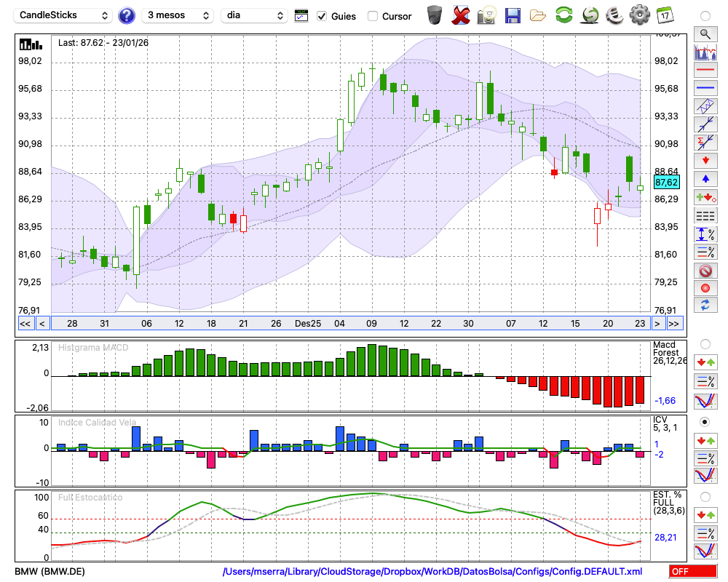Click the blue floppy disk save icon
Screen dimensions: 728x582
click(x=513, y=15)
